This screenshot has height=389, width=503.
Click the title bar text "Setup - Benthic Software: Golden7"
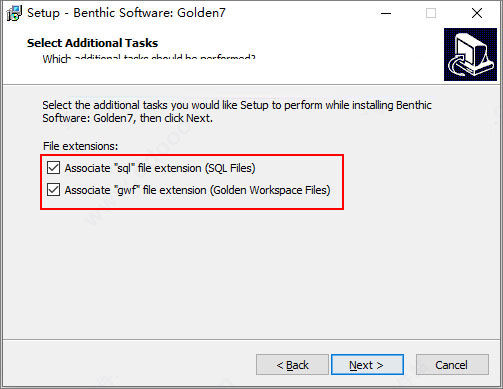click(x=126, y=13)
